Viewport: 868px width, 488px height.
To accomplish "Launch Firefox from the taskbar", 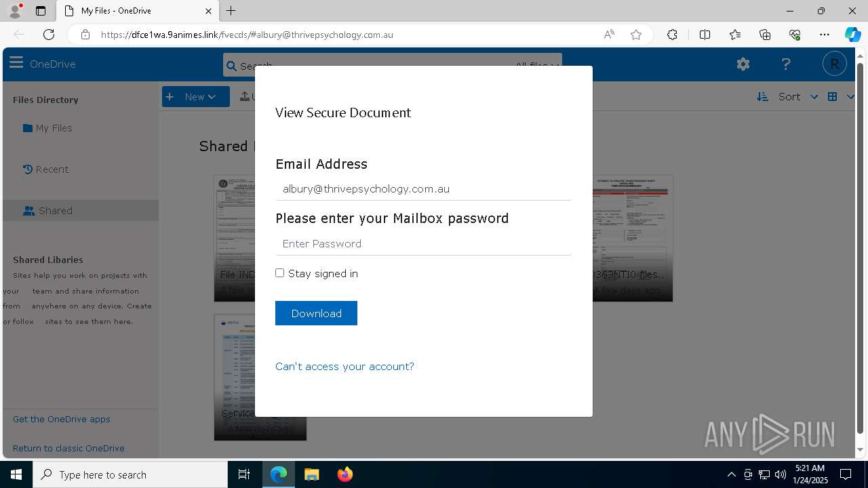I will click(344, 474).
